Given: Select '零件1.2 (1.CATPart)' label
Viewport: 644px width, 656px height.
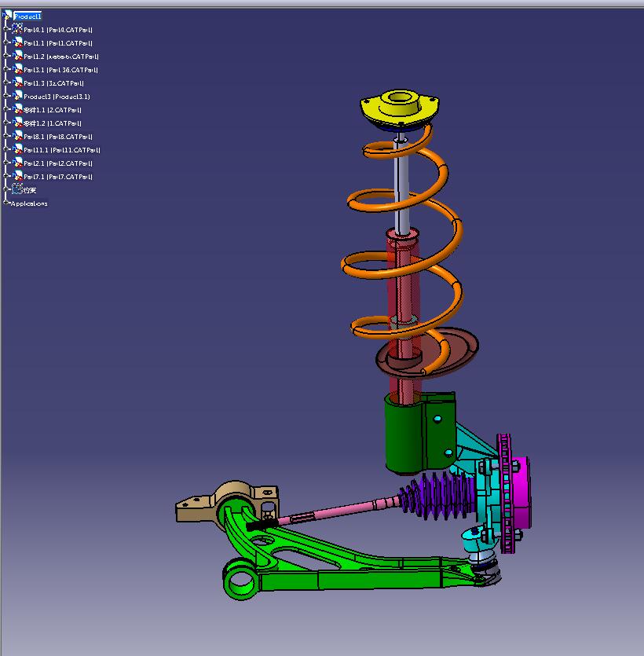Looking at the screenshot, I should [53, 123].
